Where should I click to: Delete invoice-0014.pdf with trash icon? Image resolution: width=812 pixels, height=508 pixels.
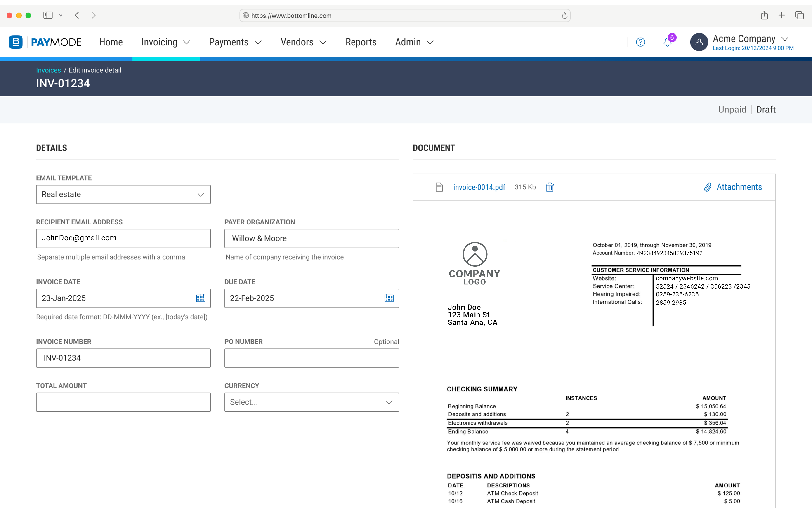click(550, 187)
